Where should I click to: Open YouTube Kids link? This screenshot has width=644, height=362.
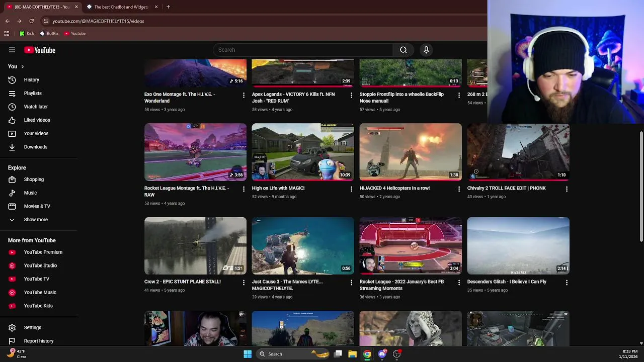39,306
